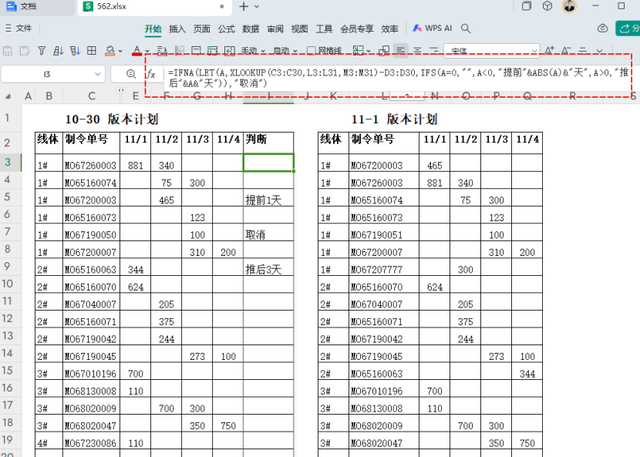Click the search magnifier icon in ribbon
Viewport: 640px width, 457px height.
click(465, 28)
